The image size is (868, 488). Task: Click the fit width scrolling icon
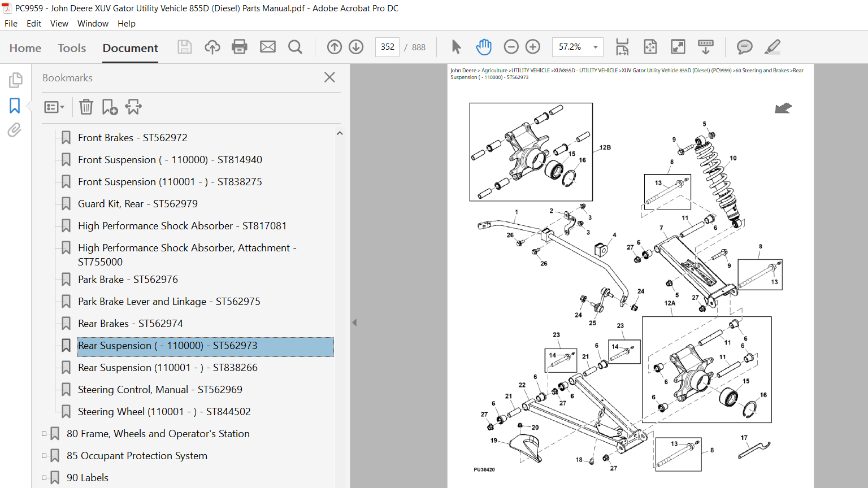click(622, 47)
